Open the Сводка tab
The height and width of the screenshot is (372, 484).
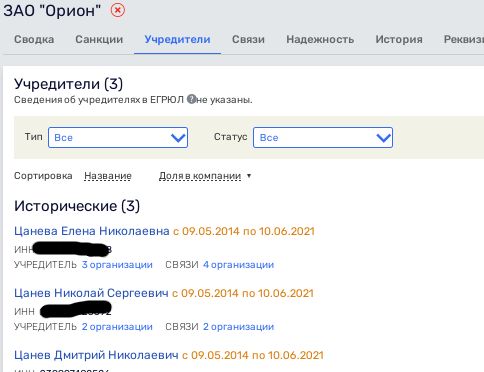point(34,39)
